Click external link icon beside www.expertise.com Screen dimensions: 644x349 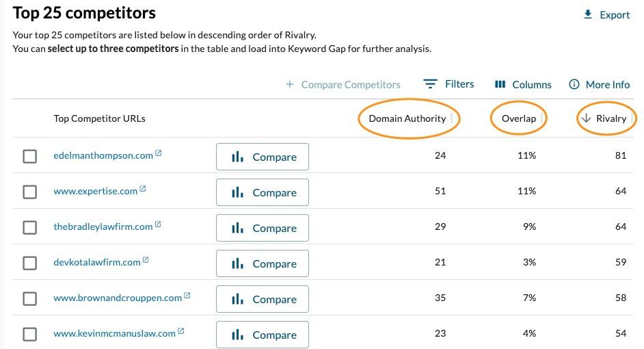pos(143,190)
